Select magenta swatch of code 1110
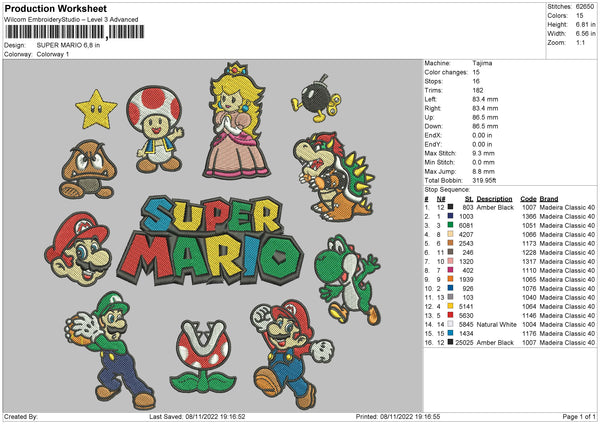Screen dimensions: 600x424 (450, 270)
